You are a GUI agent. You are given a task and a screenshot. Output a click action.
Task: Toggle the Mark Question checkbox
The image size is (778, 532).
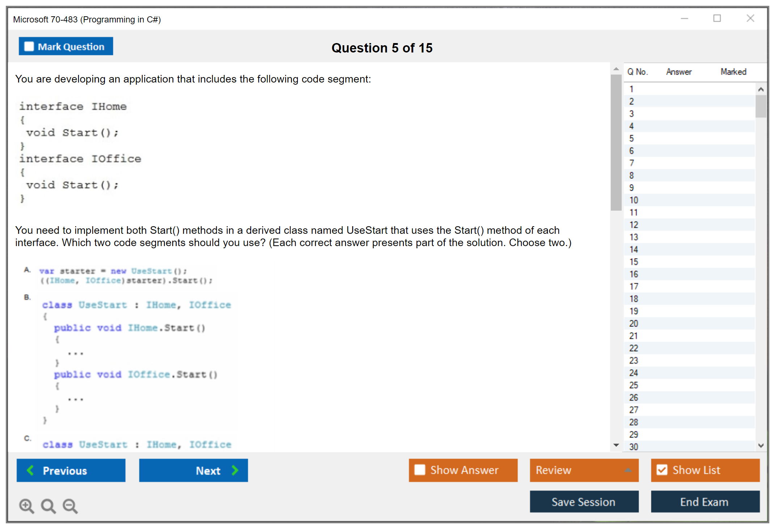[x=29, y=47]
